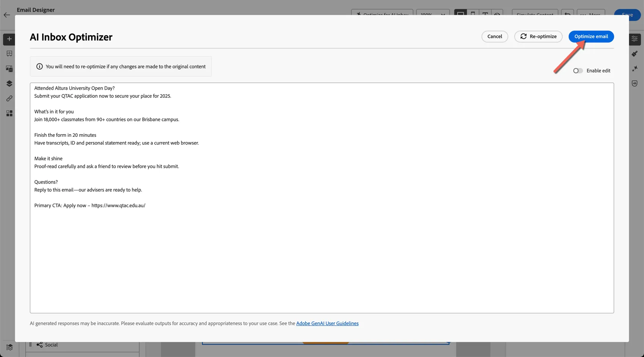Click the 'Submit your QTAC application' sentence
The height and width of the screenshot is (357, 644).
click(x=102, y=96)
